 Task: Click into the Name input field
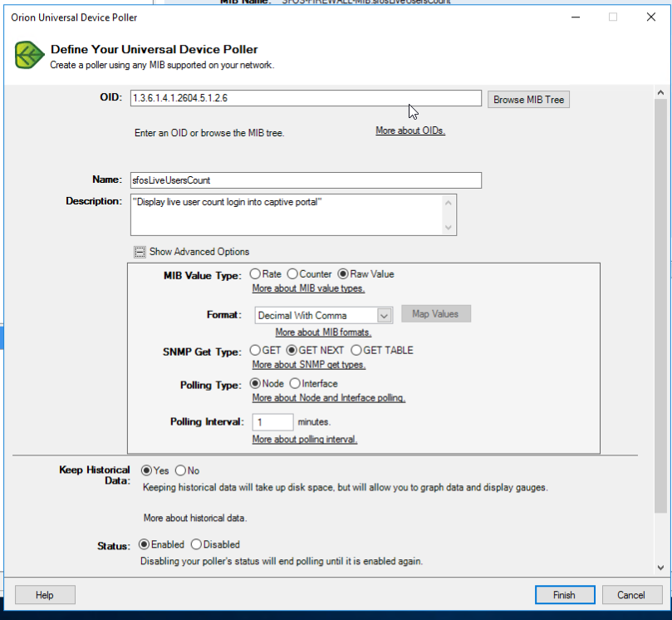pyautogui.click(x=306, y=180)
